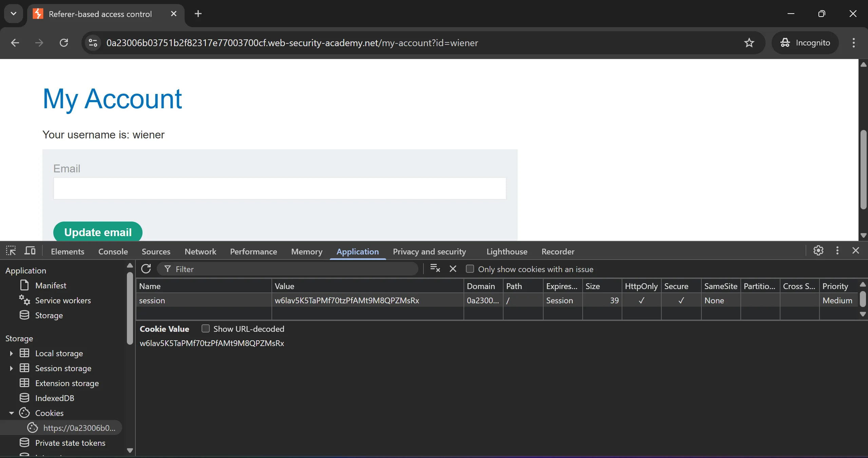
Task: Switch to the Network tab
Action: click(200, 251)
